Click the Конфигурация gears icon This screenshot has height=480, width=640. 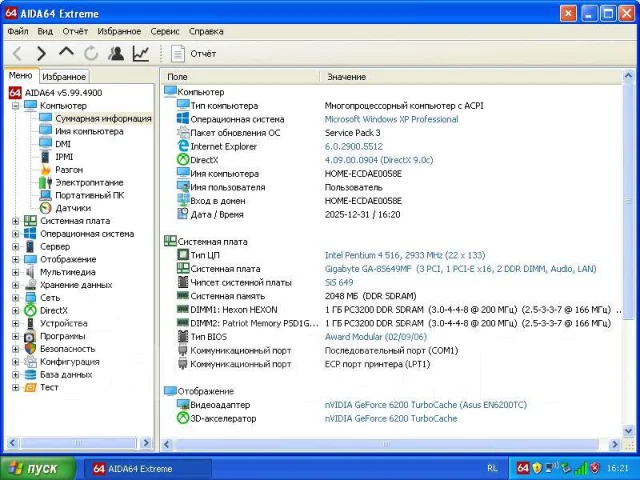pyautogui.click(x=30, y=362)
